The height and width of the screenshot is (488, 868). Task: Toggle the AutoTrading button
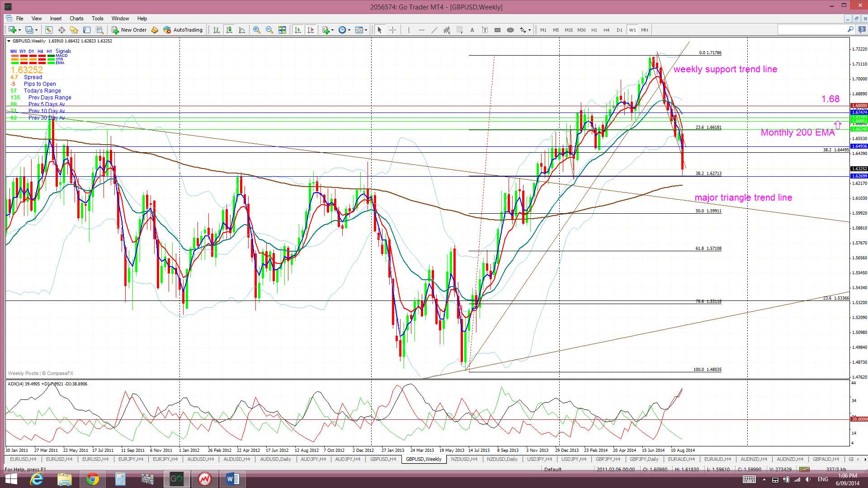[183, 30]
